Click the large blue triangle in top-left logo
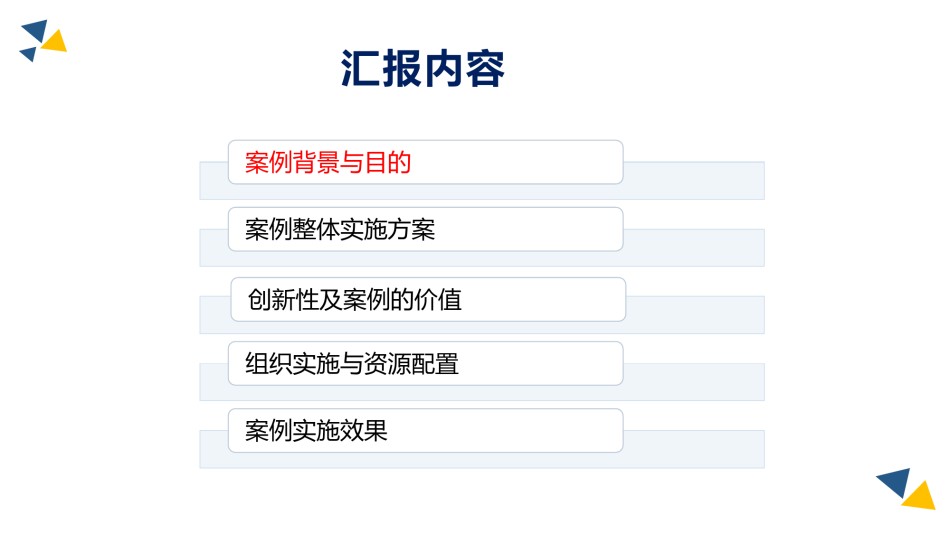 [36, 30]
